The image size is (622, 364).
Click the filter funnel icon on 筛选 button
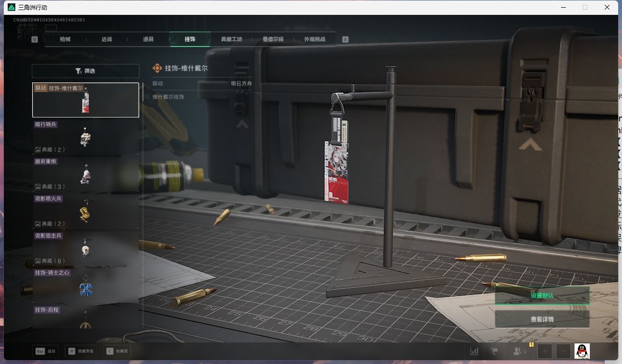[78, 70]
